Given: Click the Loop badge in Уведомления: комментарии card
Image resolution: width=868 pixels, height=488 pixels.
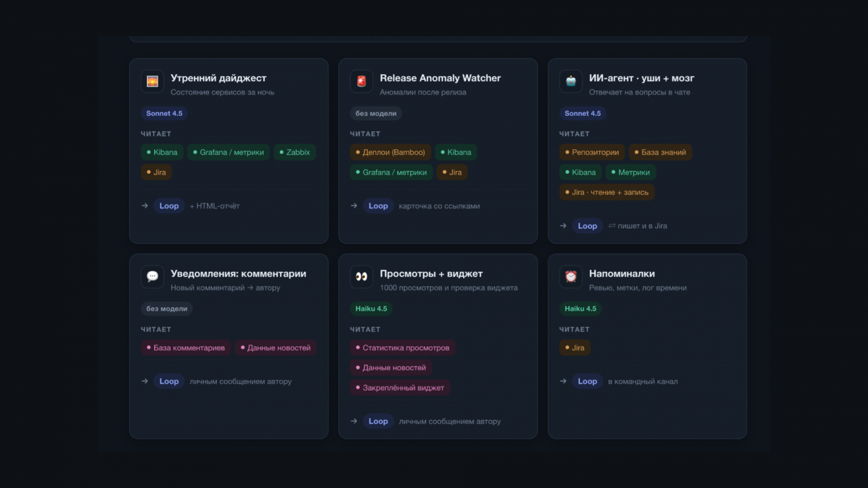Looking at the screenshot, I should [x=169, y=381].
